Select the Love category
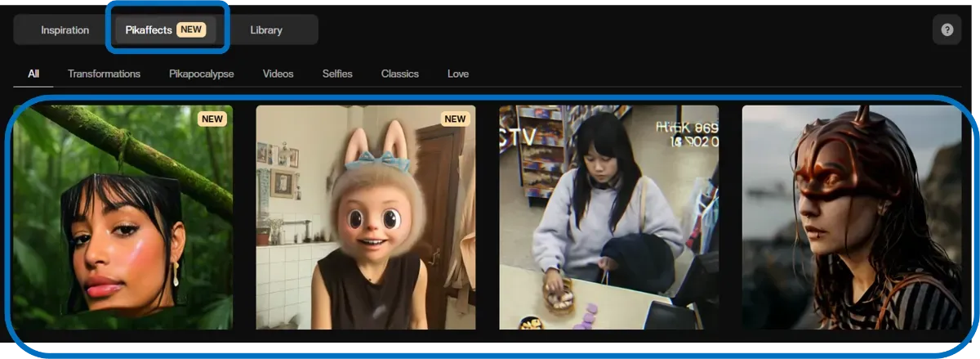The image size is (980, 359). (458, 74)
